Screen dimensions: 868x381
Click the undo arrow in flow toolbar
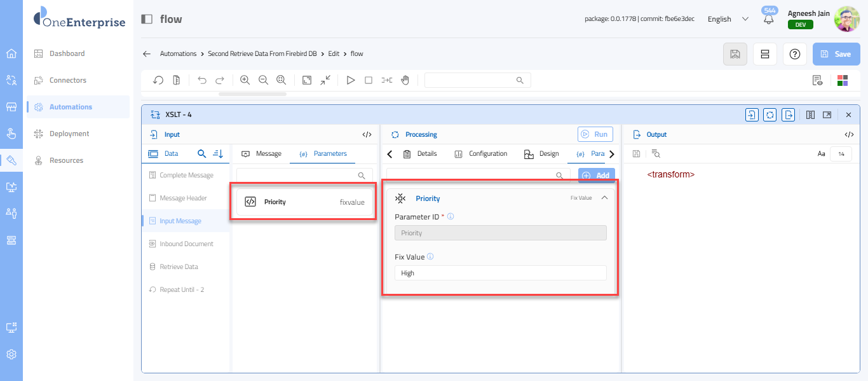click(202, 80)
